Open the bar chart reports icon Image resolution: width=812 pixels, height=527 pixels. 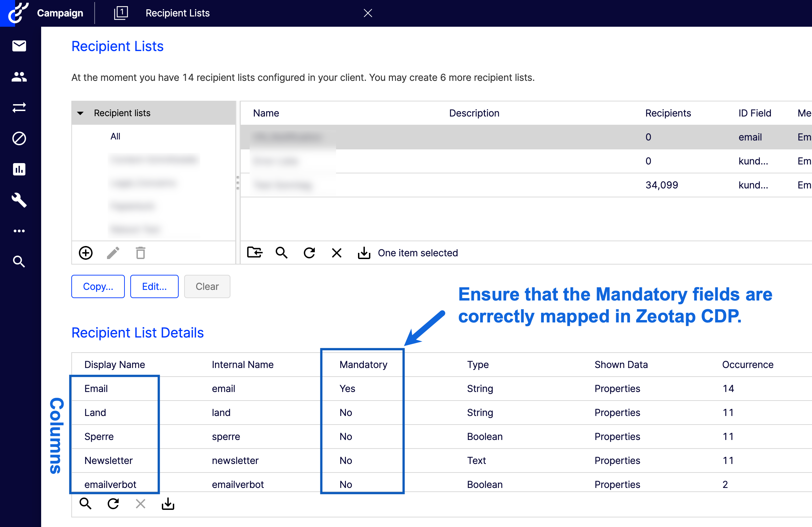[x=19, y=169]
